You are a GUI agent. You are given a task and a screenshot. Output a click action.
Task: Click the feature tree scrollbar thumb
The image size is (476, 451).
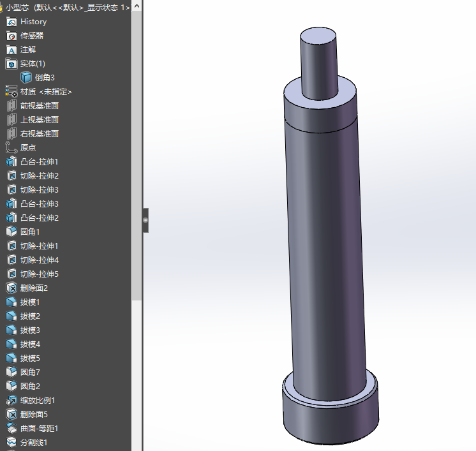tap(137, 156)
